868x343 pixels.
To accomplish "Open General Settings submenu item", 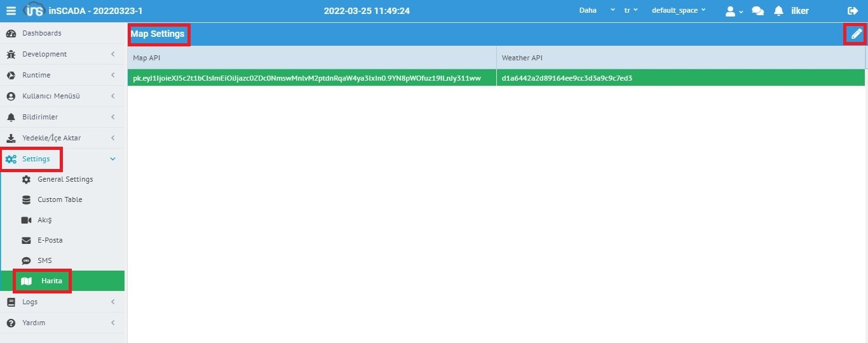I will pos(65,179).
